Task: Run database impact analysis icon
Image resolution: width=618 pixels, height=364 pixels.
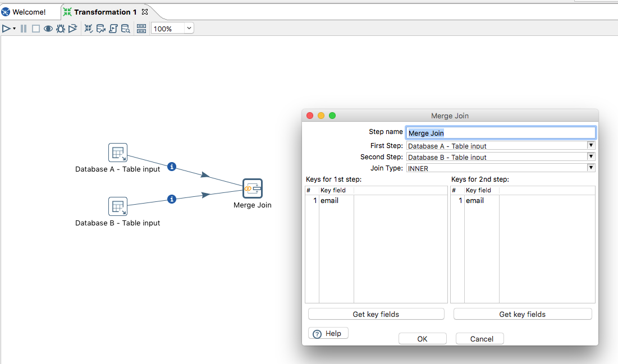Action: (x=101, y=29)
